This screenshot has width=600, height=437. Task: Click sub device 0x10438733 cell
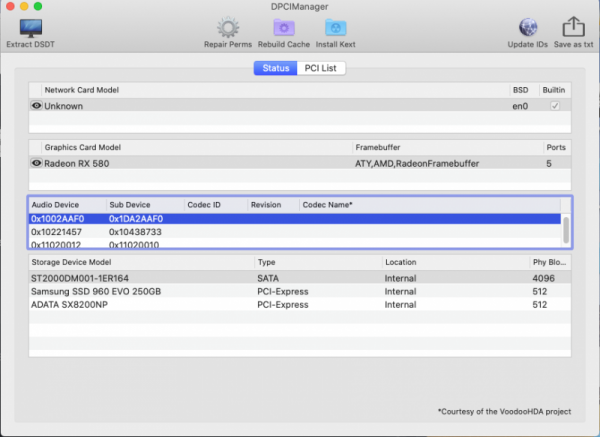tap(135, 232)
